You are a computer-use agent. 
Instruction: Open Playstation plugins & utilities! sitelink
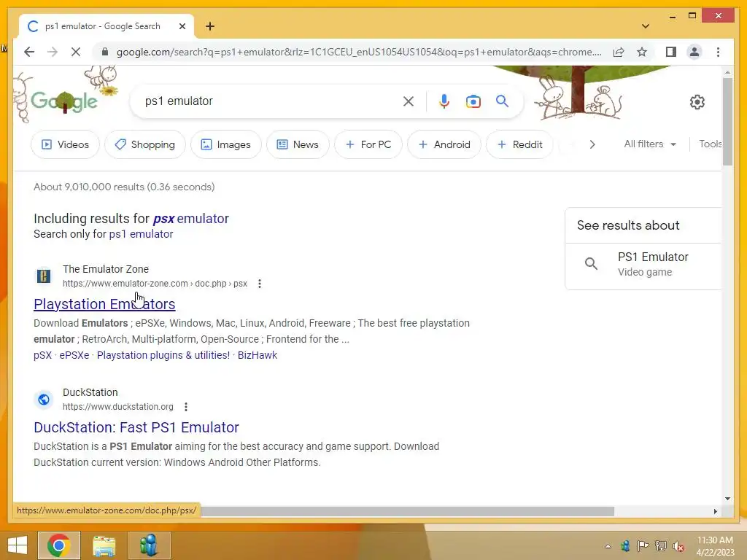pyautogui.click(x=163, y=355)
